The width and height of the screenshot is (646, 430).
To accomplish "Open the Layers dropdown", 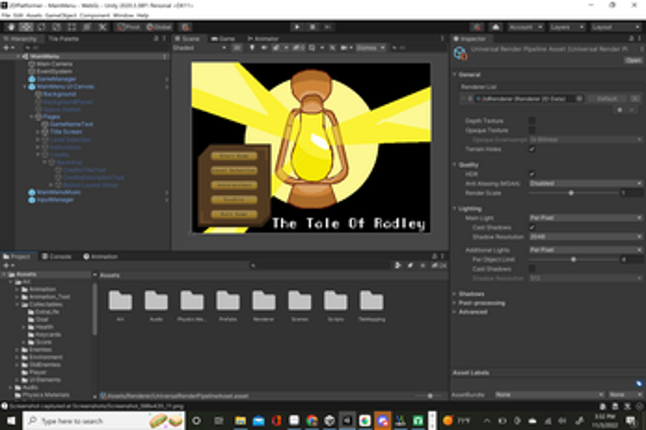I will click(567, 27).
